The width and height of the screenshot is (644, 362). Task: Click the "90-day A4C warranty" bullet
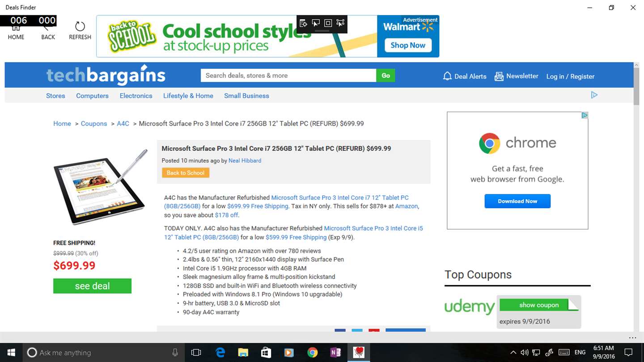pyautogui.click(x=211, y=312)
